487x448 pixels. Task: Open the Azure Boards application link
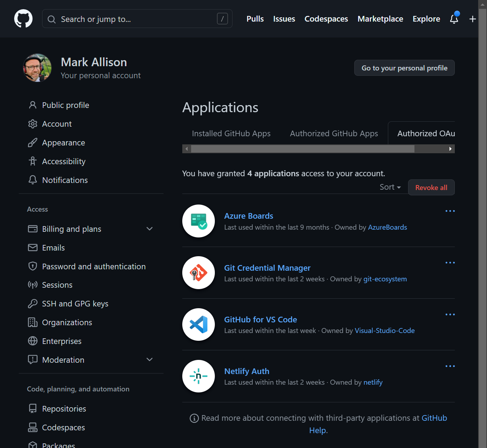249,216
